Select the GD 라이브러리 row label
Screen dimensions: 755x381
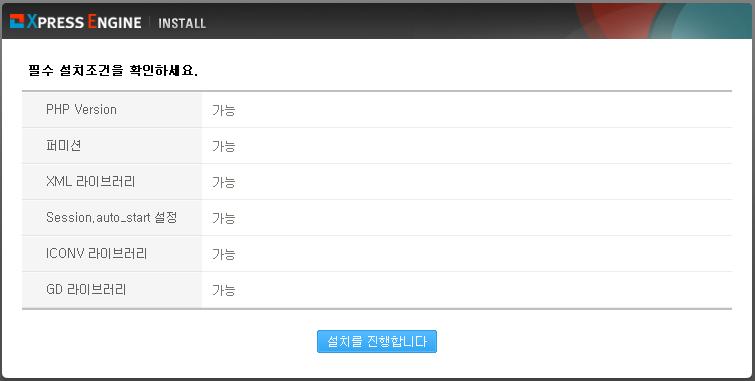click(86, 289)
